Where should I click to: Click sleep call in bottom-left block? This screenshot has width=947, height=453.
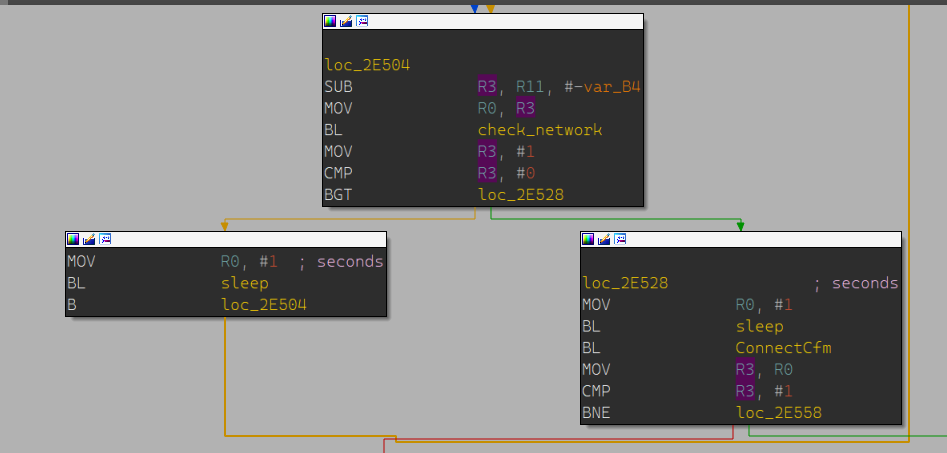(x=244, y=283)
